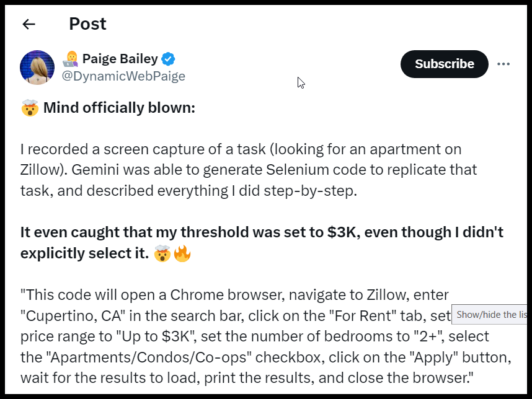This screenshot has height=399, width=532.
Task: Click exploding head emoji after "select it."
Action: pos(162,254)
